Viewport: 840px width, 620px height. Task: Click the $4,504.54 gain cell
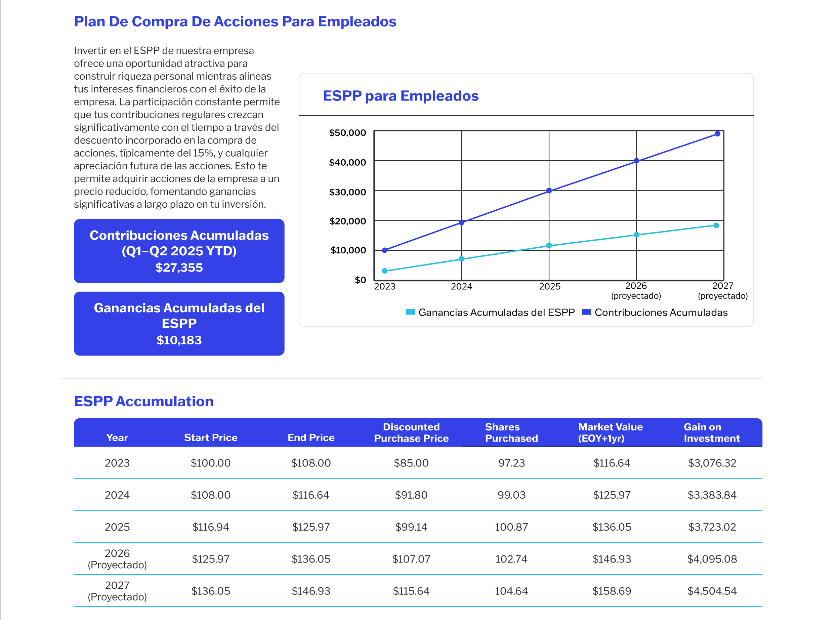pos(712,591)
